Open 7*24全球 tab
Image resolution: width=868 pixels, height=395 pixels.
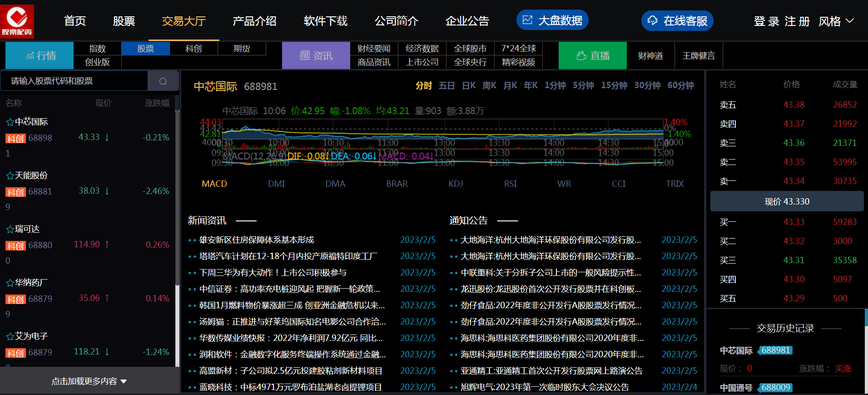(519, 49)
